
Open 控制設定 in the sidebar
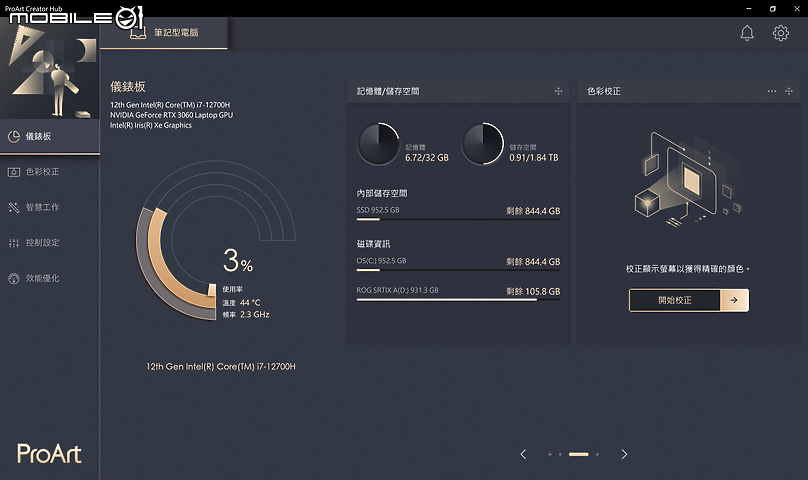[49, 243]
